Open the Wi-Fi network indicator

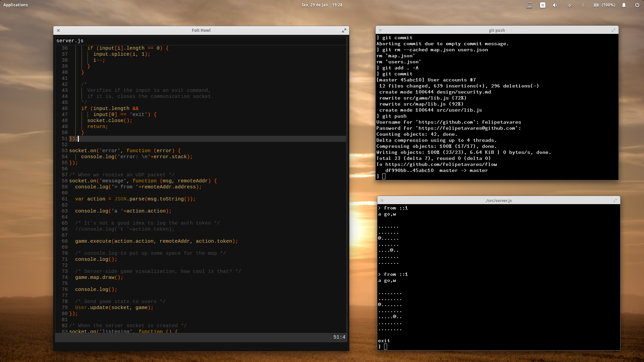570,5
